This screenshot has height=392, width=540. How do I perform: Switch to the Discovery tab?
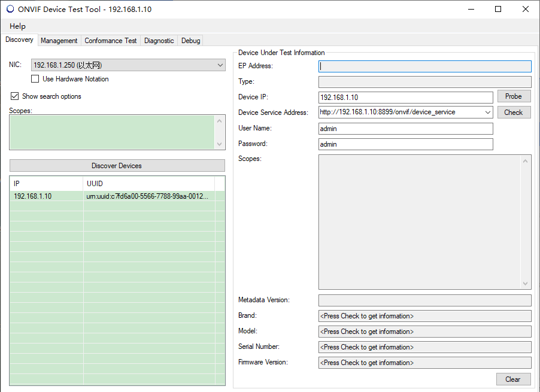[19, 39]
